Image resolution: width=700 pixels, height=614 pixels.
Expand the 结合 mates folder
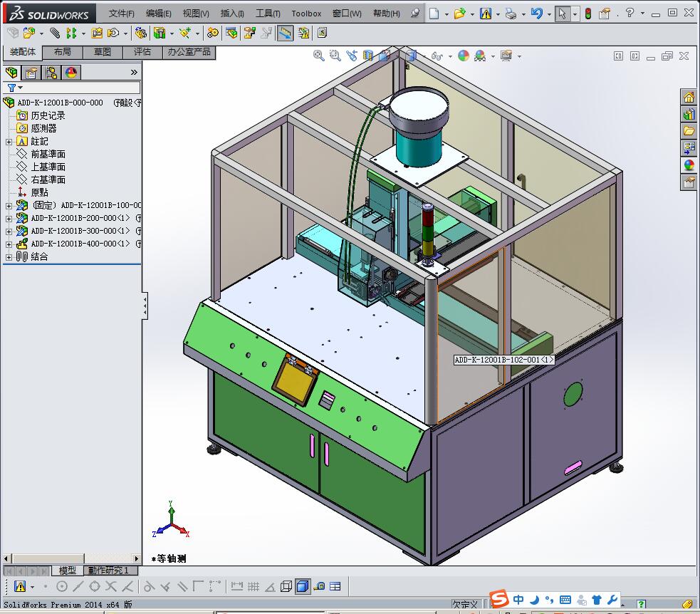[x=9, y=257]
